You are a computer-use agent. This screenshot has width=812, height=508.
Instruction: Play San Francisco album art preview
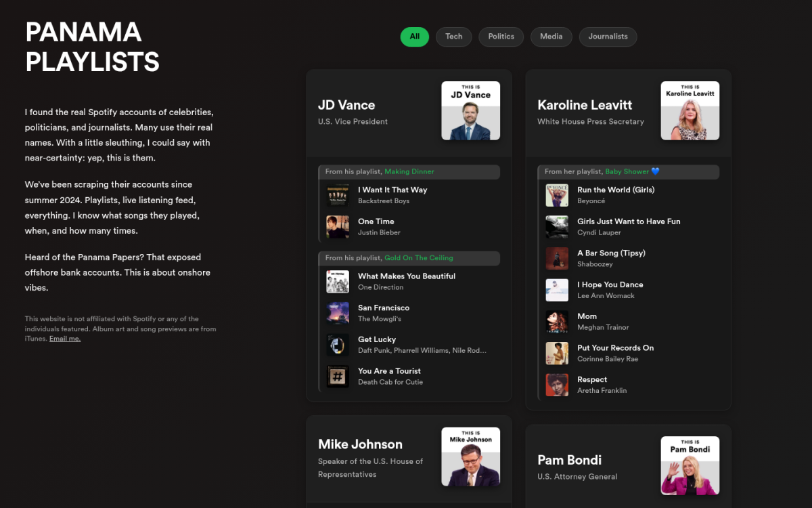click(338, 313)
